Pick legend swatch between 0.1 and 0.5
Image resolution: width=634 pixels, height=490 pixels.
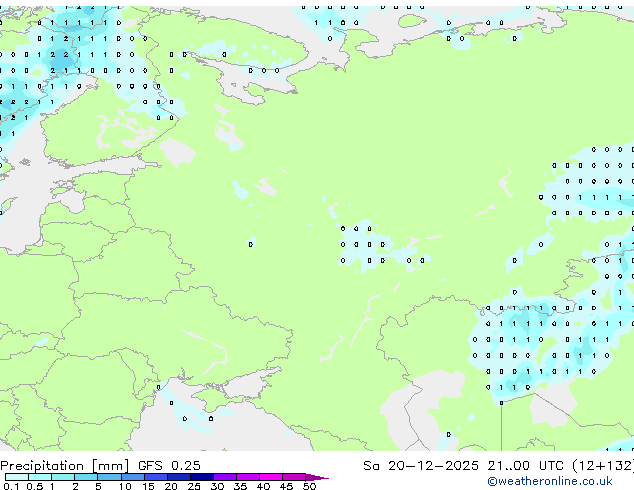pyautogui.click(x=17, y=477)
